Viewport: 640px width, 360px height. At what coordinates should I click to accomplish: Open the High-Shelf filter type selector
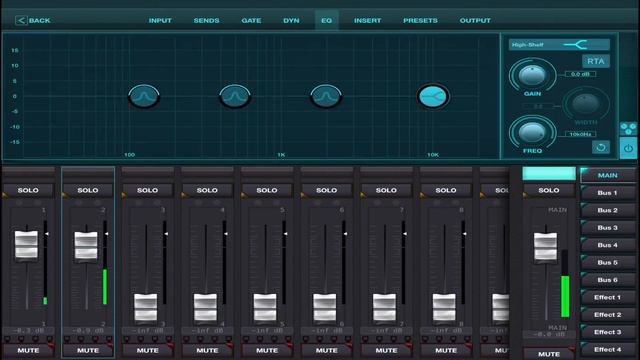click(x=559, y=44)
